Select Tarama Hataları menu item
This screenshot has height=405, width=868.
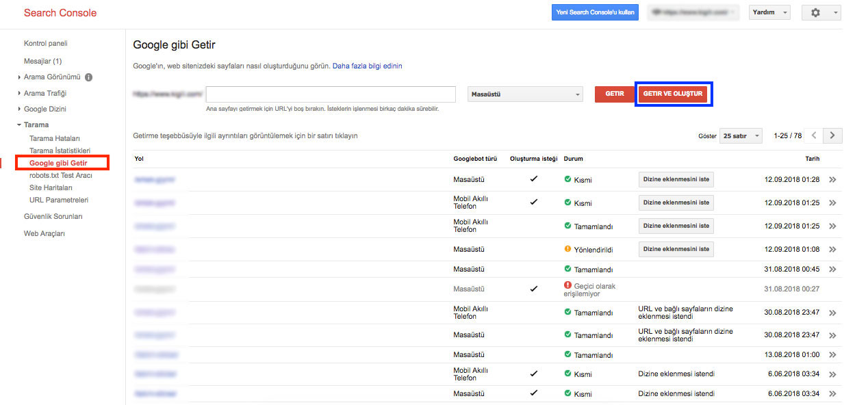pyautogui.click(x=55, y=138)
